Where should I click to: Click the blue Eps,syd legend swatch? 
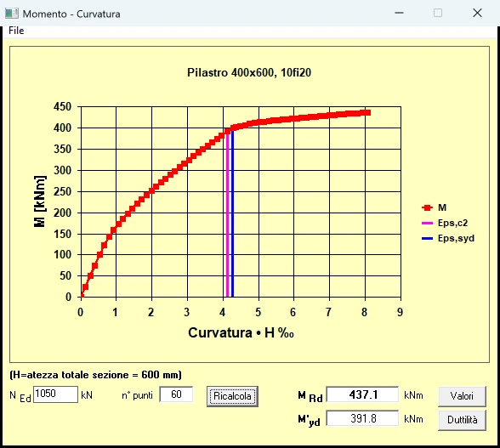pyautogui.click(x=427, y=239)
